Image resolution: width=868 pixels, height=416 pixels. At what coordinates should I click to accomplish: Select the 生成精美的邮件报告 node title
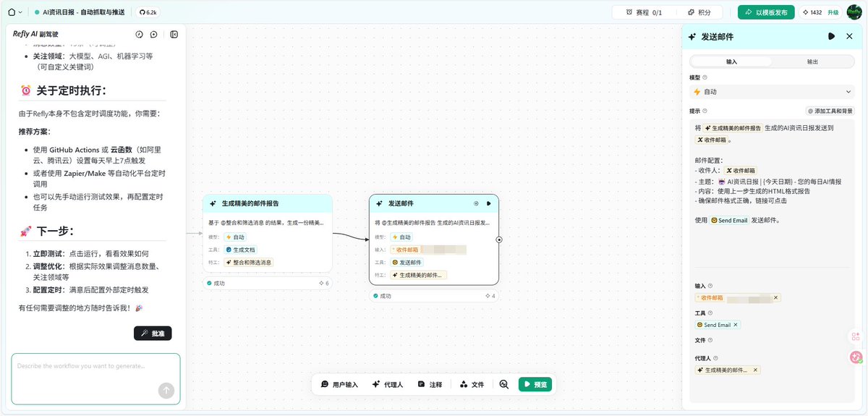click(x=250, y=204)
